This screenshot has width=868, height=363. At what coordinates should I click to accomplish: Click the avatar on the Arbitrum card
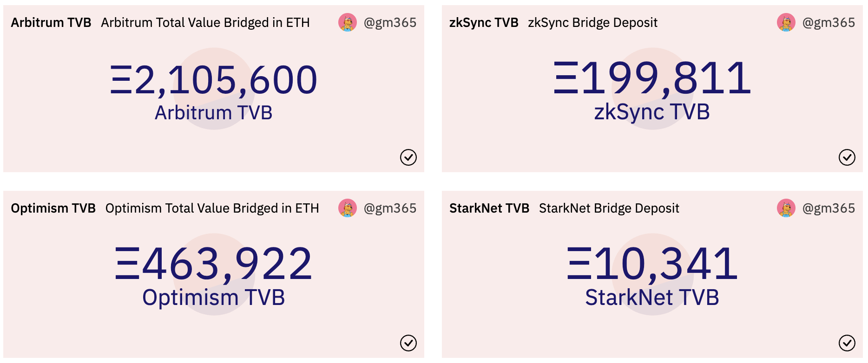point(348,22)
